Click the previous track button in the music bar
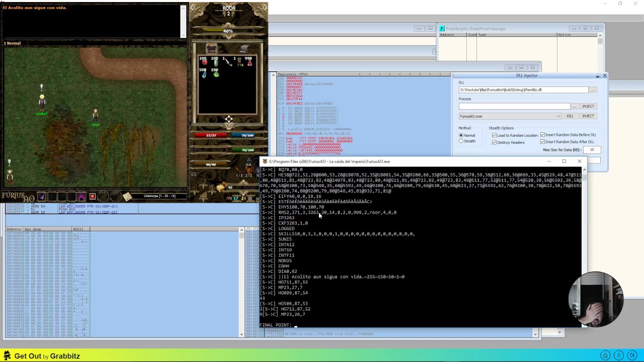The height and width of the screenshot is (362, 644). (606, 355)
